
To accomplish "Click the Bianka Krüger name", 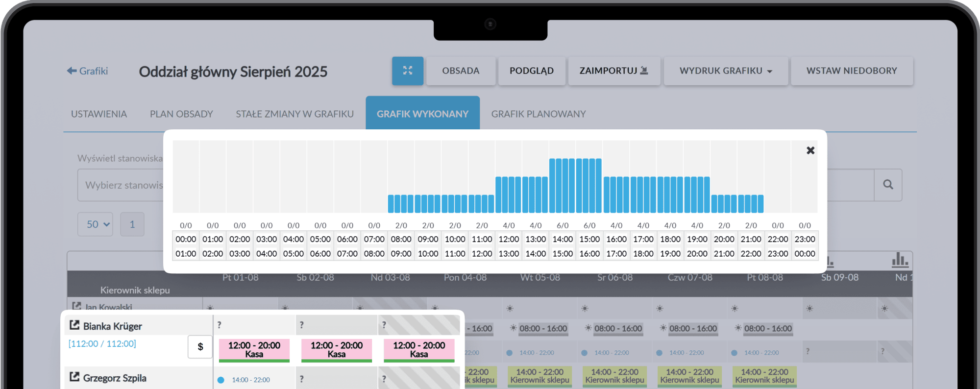I will click(x=113, y=326).
